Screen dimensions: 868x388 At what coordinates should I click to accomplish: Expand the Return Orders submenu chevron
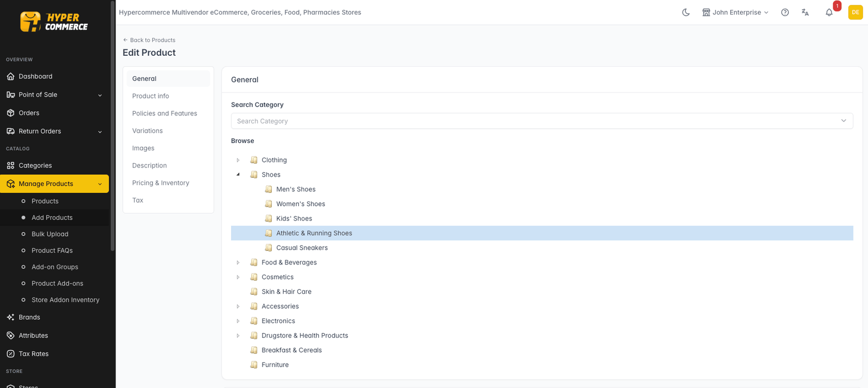tap(100, 132)
